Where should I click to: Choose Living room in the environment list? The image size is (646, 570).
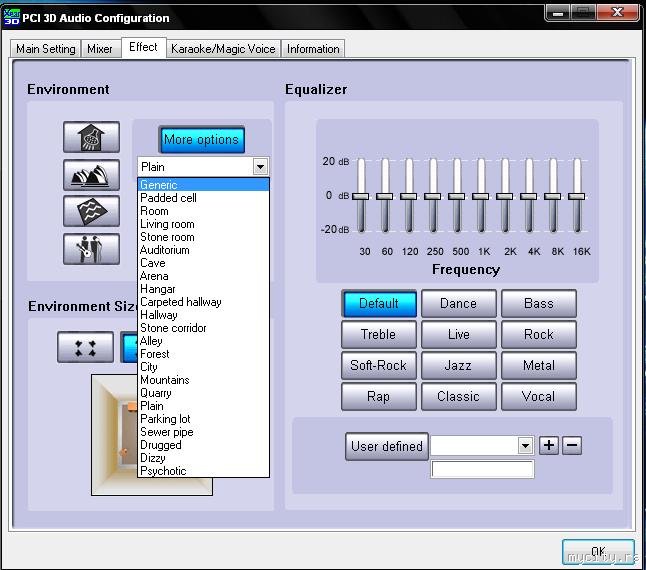pyautogui.click(x=204, y=224)
